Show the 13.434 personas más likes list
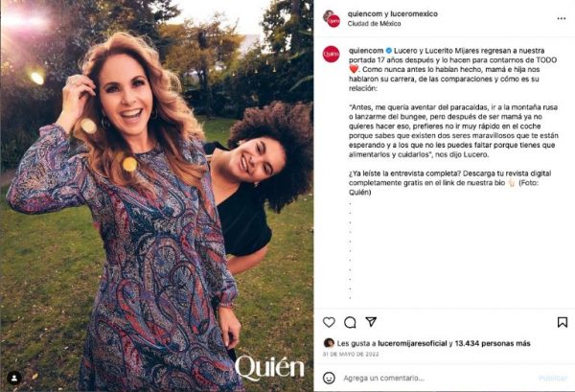The image size is (575, 392). [x=493, y=343]
